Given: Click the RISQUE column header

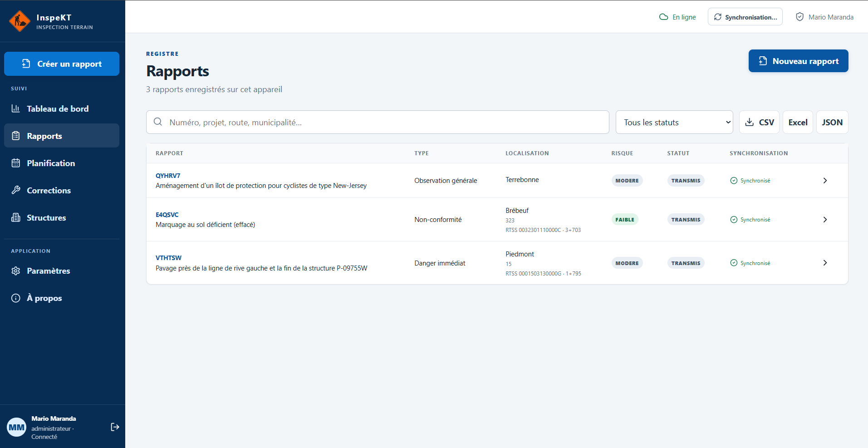Looking at the screenshot, I should 622,153.
